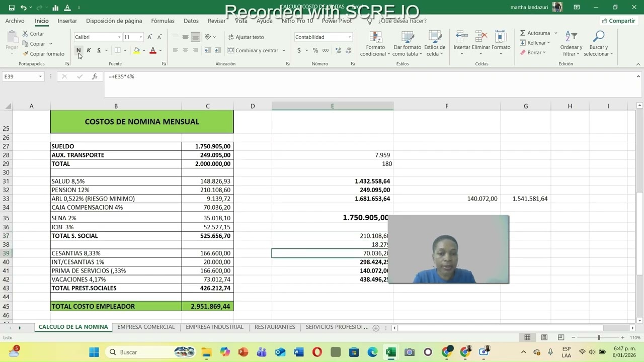Toggle Italic (K) formatting
The height and width of the screenshot is (362, 644).
point(89,50)
